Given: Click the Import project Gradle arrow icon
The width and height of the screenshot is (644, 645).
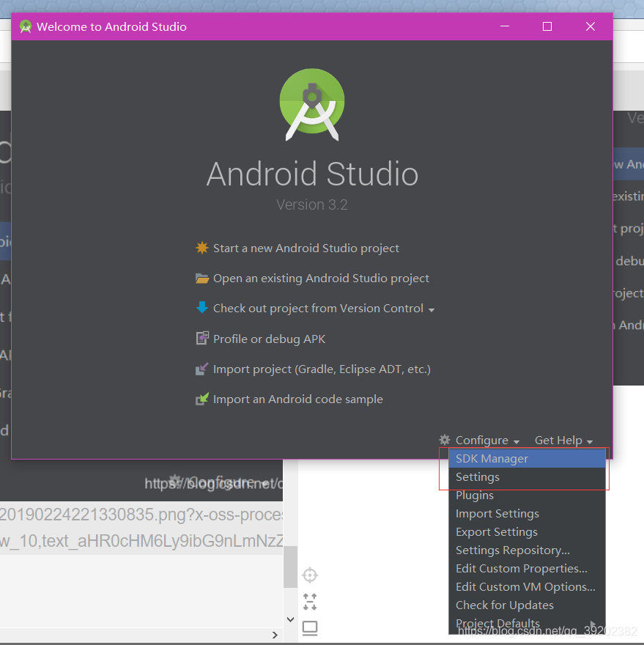Looking at the screenshot, I should pos(202,369).
